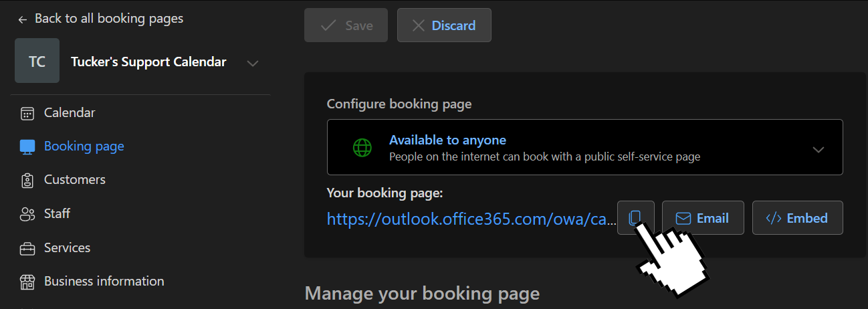Open Business information

pos(104,281)
